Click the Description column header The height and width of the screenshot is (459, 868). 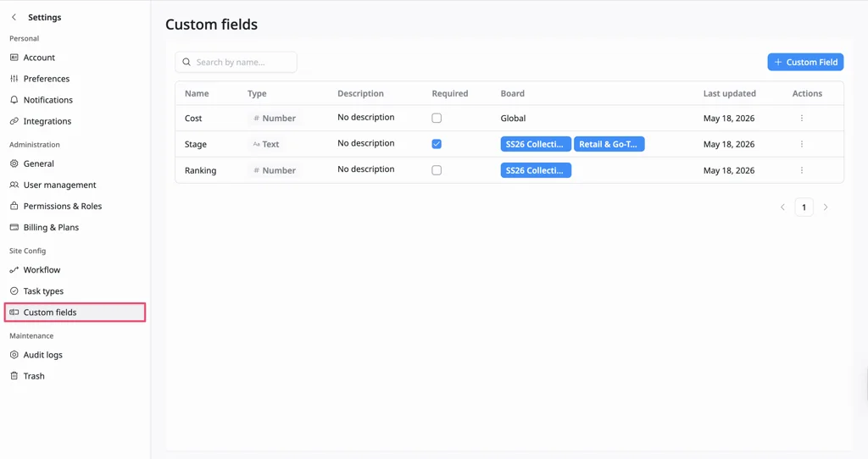(360, 93)
